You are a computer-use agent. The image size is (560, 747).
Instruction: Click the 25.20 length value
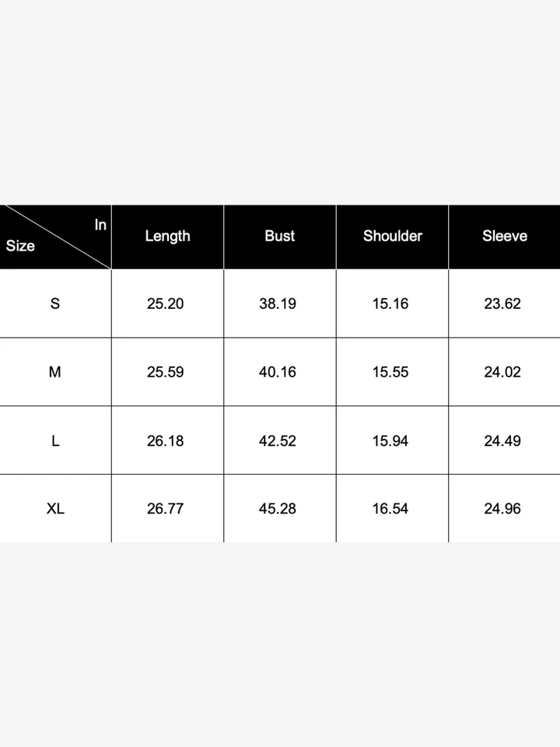[165, 303]
